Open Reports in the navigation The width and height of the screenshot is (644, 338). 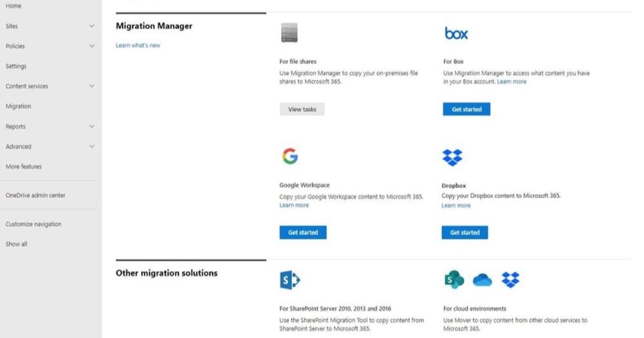(16, 127)
